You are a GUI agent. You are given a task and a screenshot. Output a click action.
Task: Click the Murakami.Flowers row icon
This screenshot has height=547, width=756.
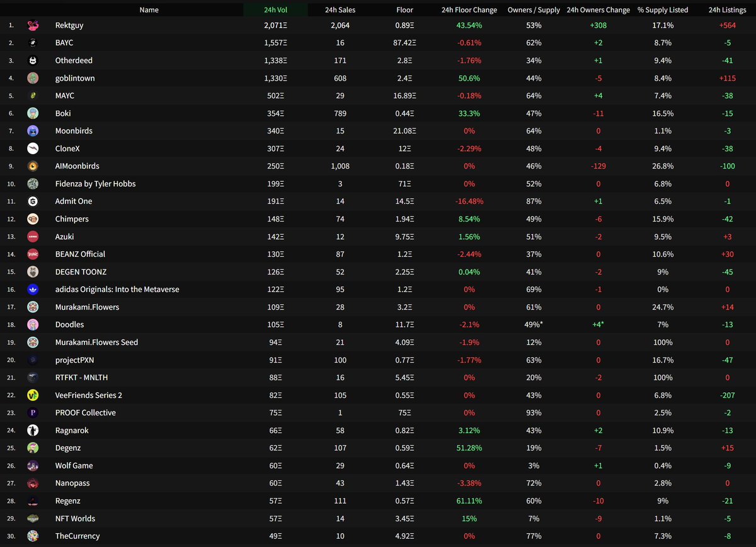33,307
